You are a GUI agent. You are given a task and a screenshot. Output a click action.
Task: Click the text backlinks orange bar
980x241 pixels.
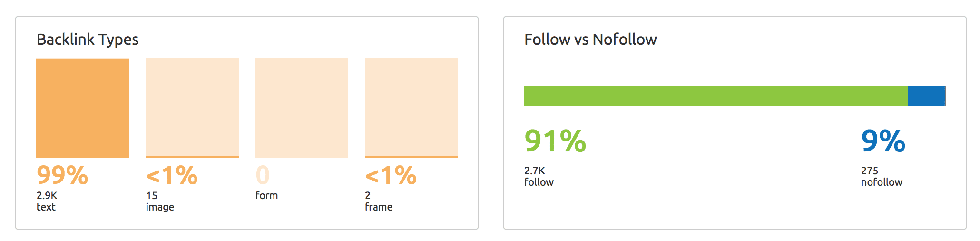pyautogui.click(x=83, y=108)
